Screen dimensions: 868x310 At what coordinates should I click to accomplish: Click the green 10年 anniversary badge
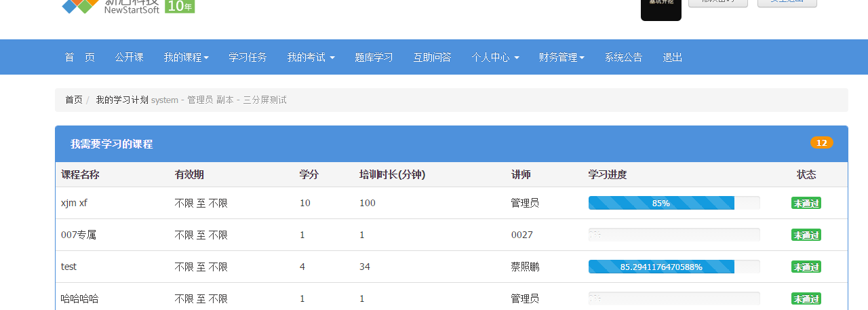180,6
